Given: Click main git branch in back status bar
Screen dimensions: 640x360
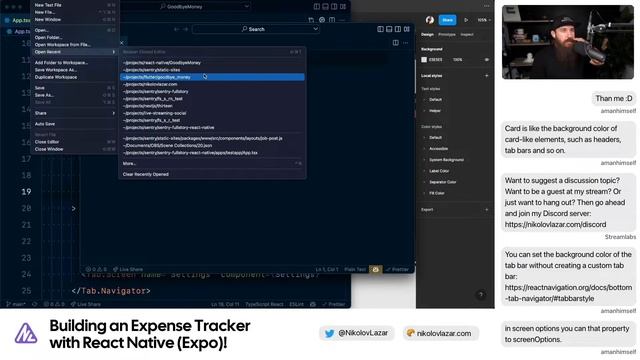Looking at the screenshot, I should [x=16, y=304].
